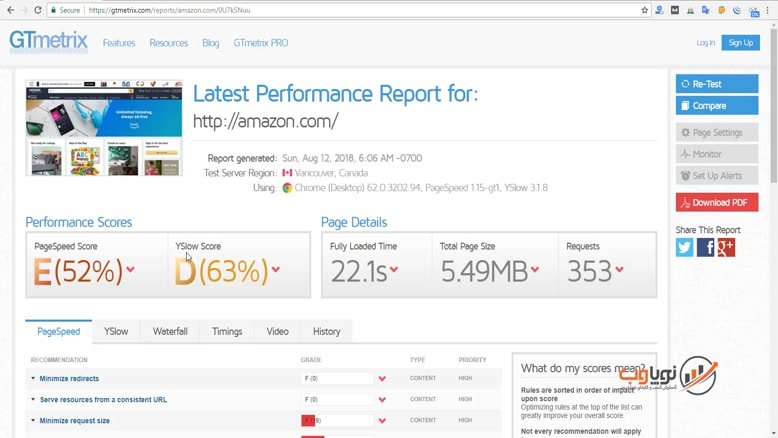Click the Vancouver, Canada text
Screen dimensions: 778x438
click(331, 173)
